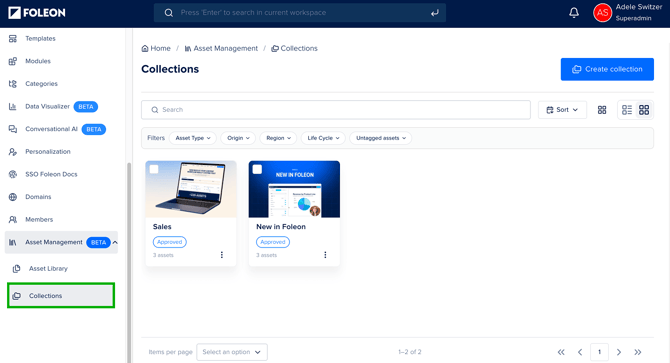Collapse the Asset Management section chevron
The height and width of the screenshot is (363, 670).
tap(115, 242)
